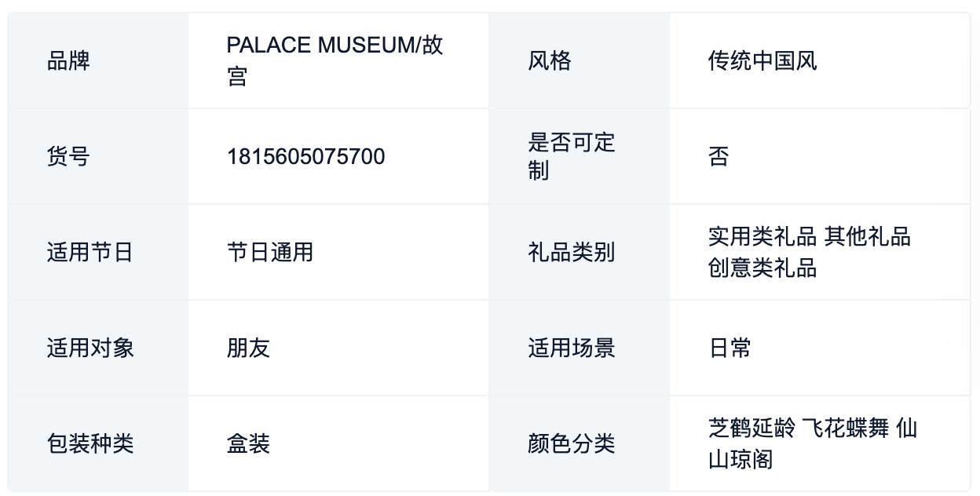Select the 盒装 packaging value

(248, 443)
